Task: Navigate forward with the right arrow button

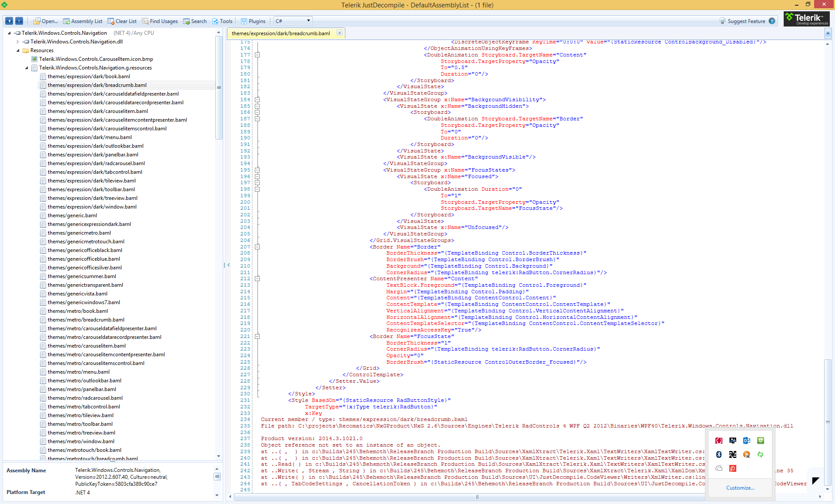Action: 19,21
